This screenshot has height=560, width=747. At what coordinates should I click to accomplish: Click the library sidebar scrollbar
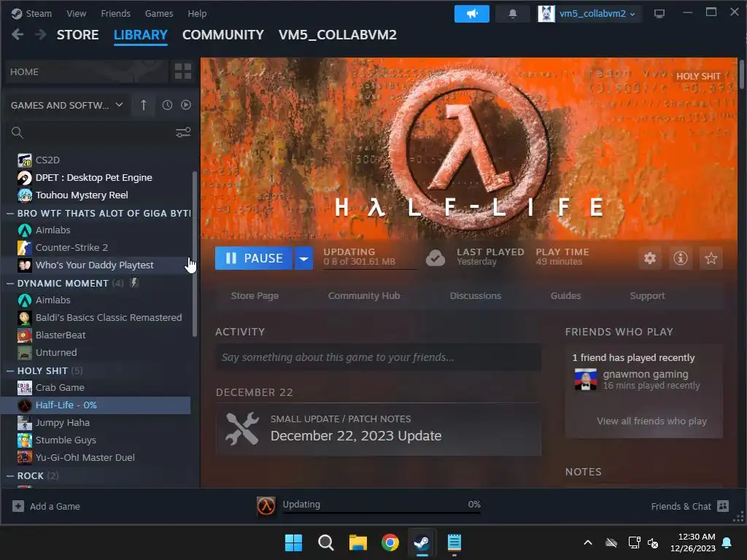(x=194, y=254)
